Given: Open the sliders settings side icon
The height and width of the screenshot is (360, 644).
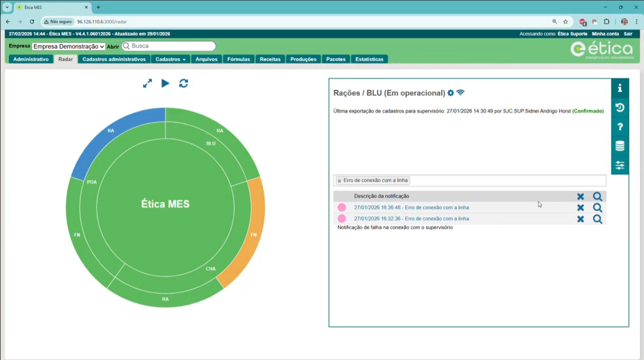Looking at the screenshot, I should click(x=620, y=165).
